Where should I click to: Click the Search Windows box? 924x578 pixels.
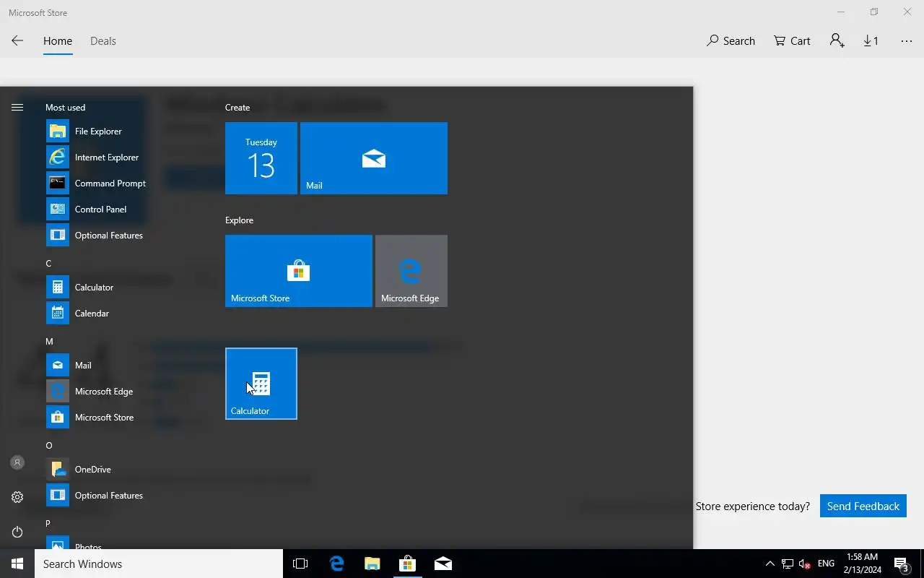159,564
